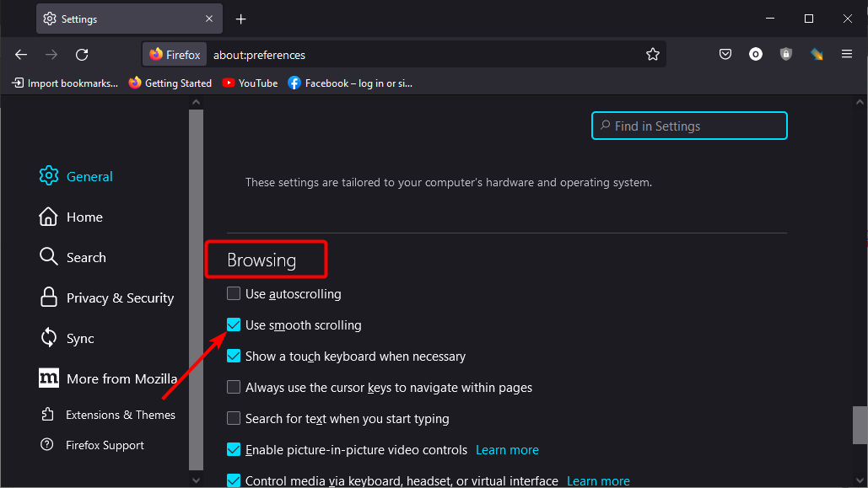
Task: Open the hamburger application menu
Action: [x=847, y=54]
